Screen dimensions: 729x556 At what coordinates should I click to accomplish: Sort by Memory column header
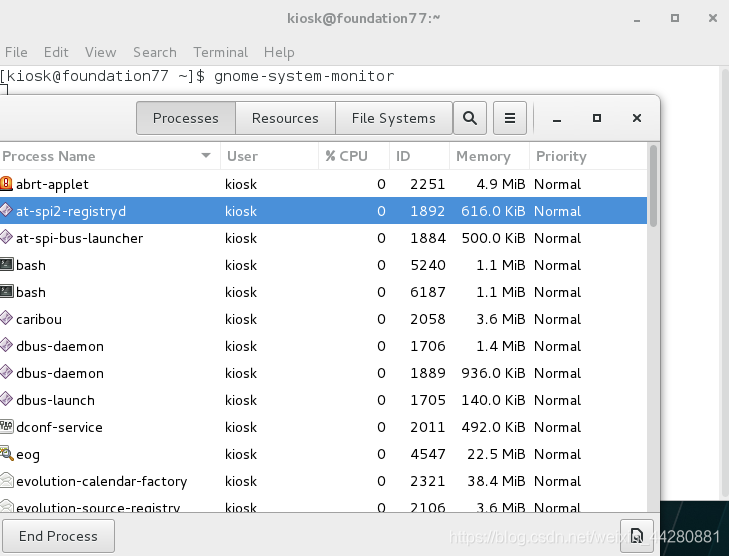489,156
